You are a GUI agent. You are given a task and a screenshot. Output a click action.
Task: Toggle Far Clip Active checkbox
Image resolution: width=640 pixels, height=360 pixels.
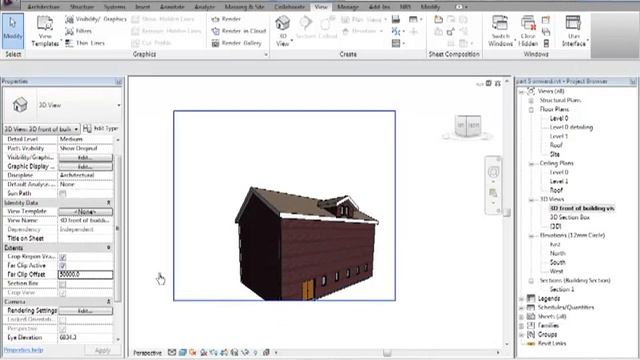tap(62, 266)
